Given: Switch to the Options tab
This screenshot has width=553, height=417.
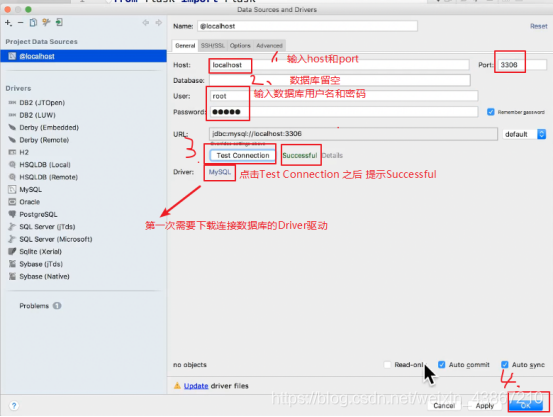Looking at the screenshot, I should (240, 46).
